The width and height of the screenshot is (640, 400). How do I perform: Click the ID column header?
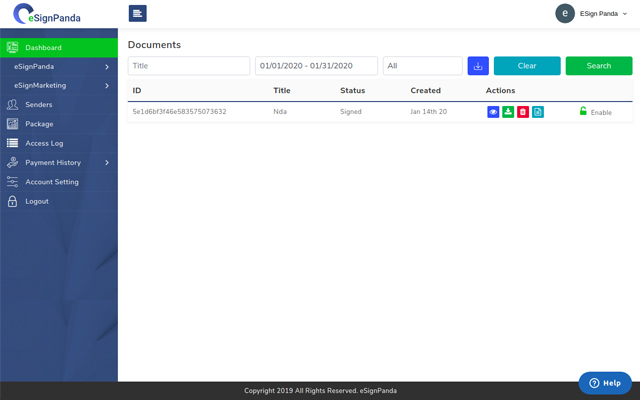click(137, 91)
